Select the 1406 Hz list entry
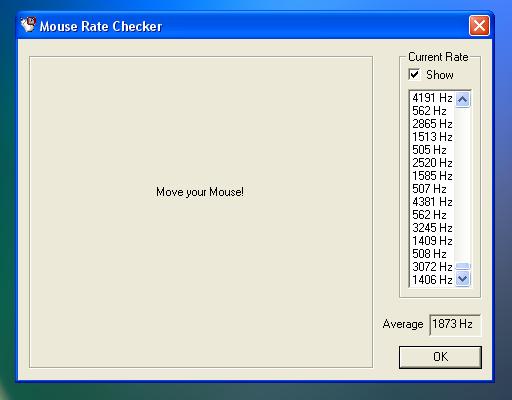The height and width of the screenshot is (400, 512). [x=432, y=280]
